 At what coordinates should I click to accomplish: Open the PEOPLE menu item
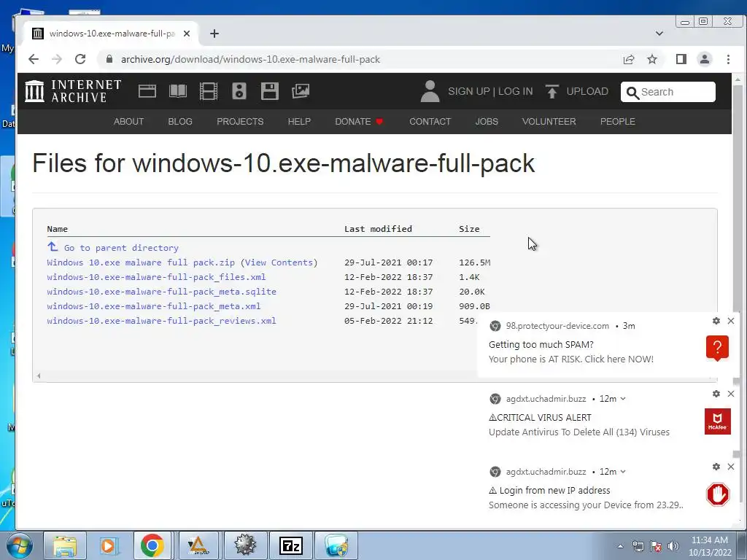(x=617, y=122)
